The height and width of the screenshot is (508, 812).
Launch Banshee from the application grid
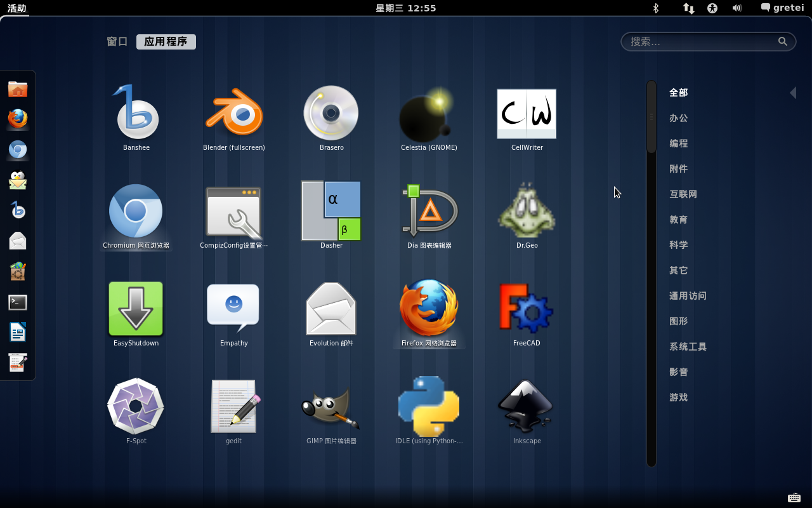pyautogui.click(x=136, y=119)
